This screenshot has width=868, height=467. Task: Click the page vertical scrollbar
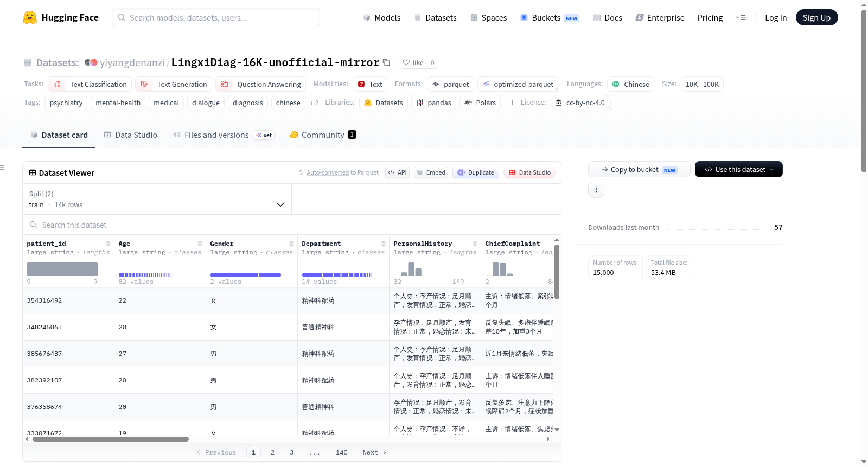864,90
